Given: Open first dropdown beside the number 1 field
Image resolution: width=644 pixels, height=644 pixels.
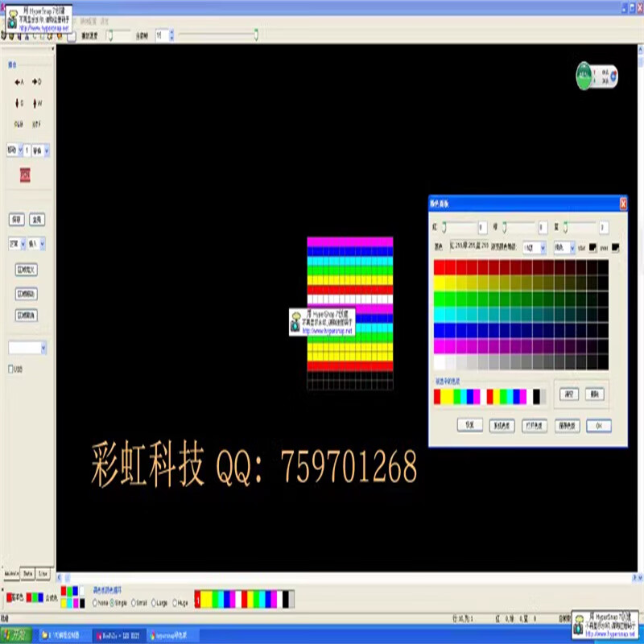Looking at the screenshot, I should 14,151.
